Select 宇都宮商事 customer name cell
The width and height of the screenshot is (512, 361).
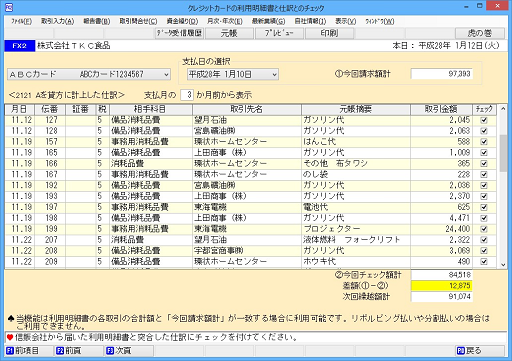pyautogui.click(x=247, y=251)
